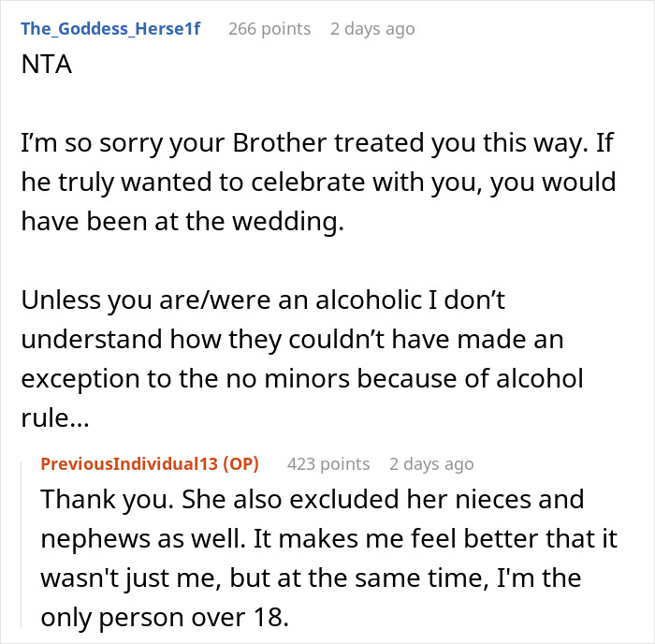655x644 pixels.
Task: Click the "Thank you. She also excluded" line
Action: tap(312, 498)
